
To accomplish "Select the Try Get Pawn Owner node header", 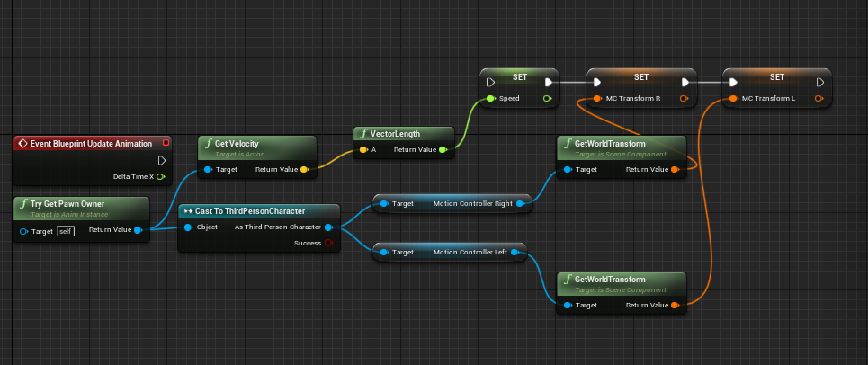I will pos(81,208).
